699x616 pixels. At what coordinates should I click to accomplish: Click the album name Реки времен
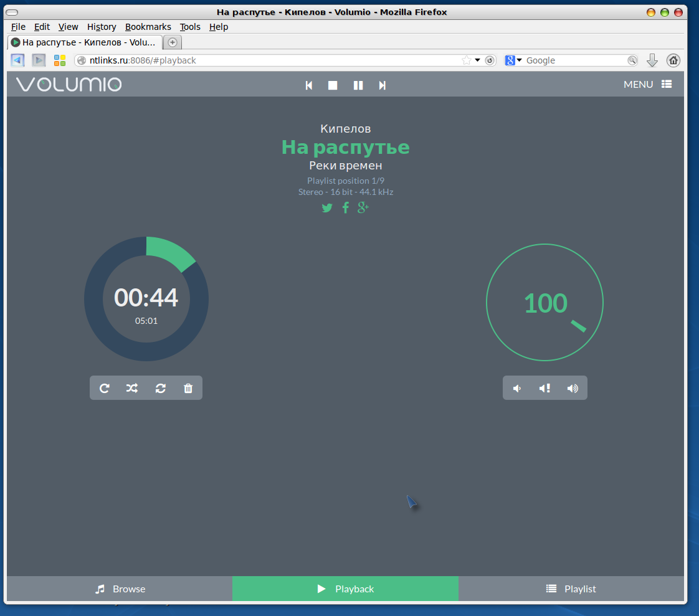[x=346, y=166]
